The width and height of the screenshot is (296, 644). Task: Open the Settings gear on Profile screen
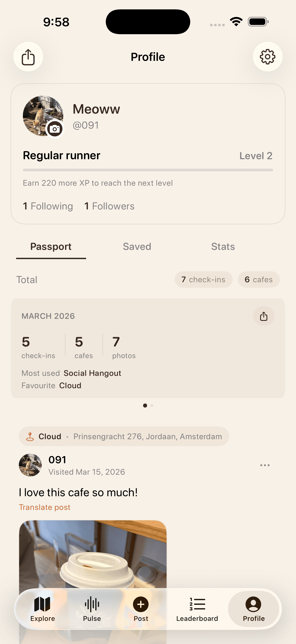pyautogui.click(x=268, y=57)
